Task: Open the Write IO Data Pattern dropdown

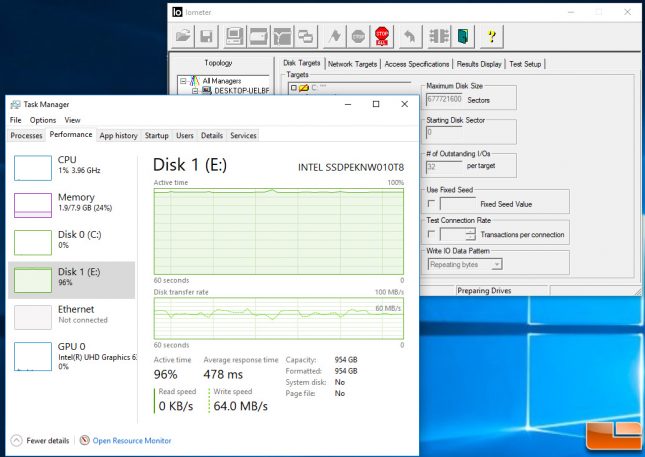Action: pyautogui.click(x=497, y=264)
